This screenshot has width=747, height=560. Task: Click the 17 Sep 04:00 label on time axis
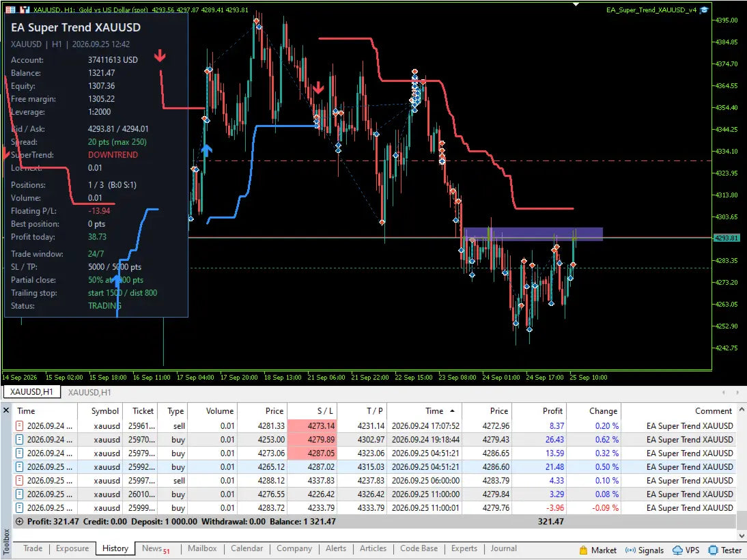tap(195, 378)
